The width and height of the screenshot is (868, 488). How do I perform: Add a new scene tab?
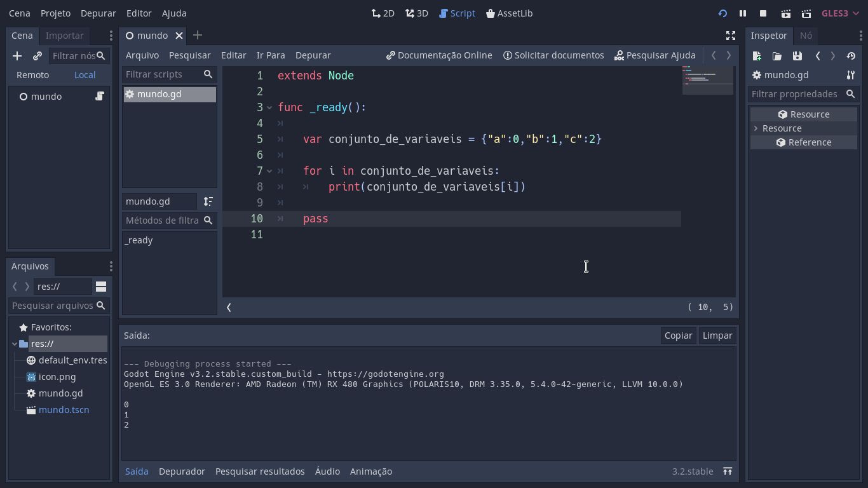coord(197,35)
